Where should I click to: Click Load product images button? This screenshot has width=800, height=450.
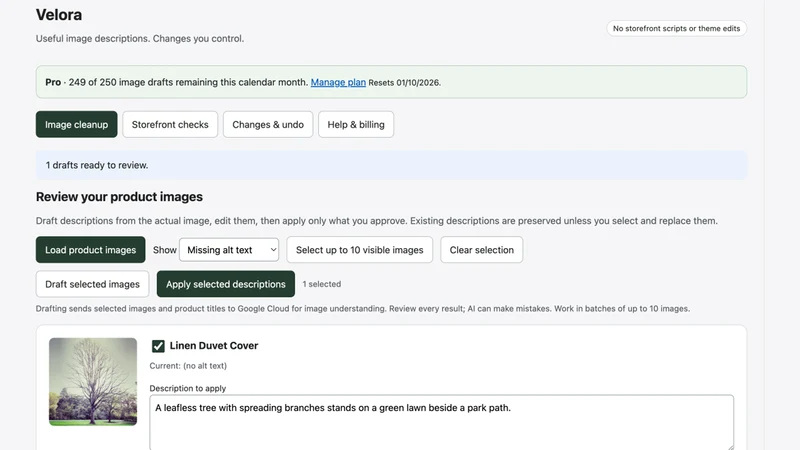pos(90,250)
